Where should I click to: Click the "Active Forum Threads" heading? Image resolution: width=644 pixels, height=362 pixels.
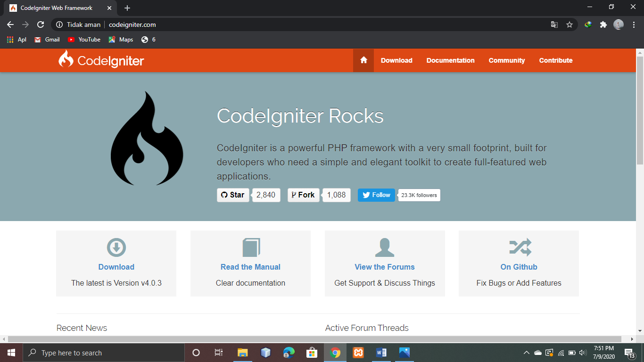coord(367,328)
